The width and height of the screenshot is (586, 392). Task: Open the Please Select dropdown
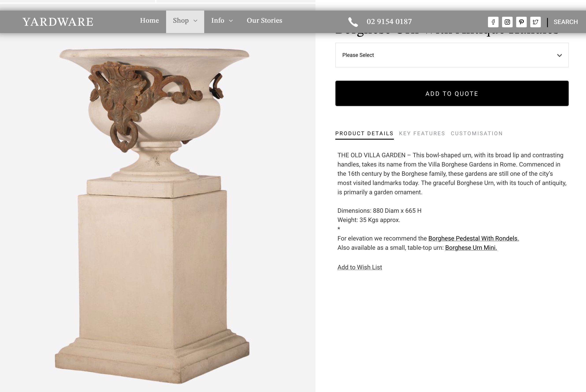[452, 55]
